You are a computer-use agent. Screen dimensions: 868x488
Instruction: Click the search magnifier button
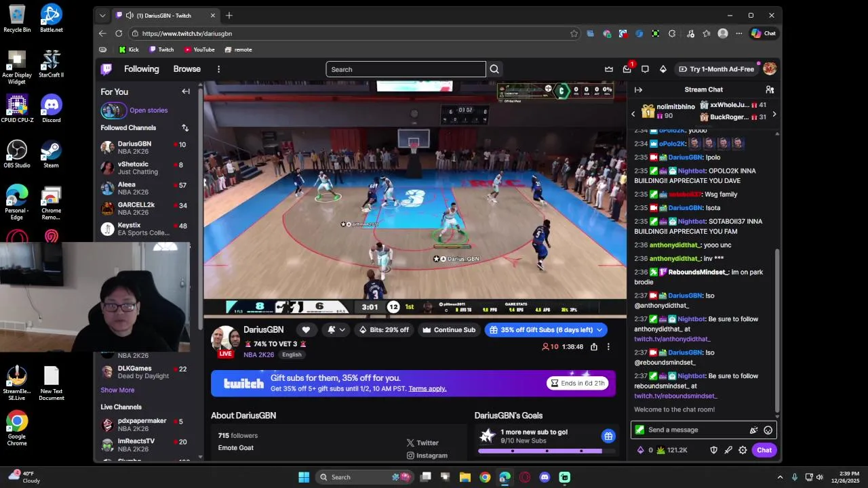[x=494, y=69]
